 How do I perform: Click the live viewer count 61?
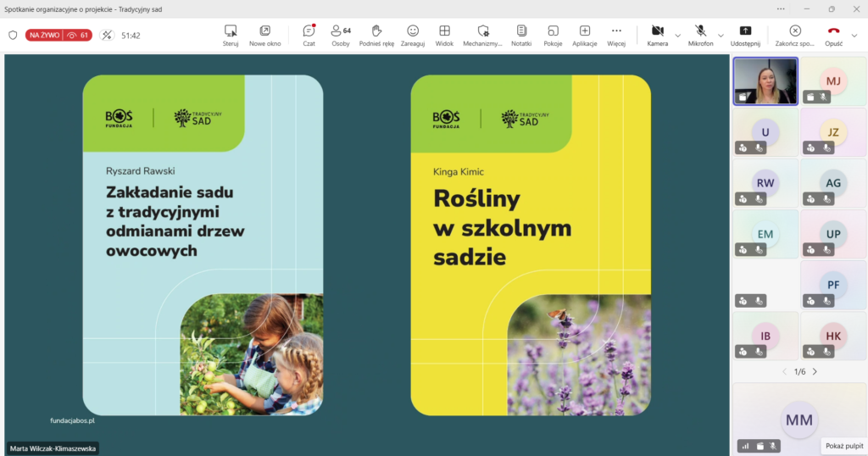pyautogui.click(x=77, y=36)
